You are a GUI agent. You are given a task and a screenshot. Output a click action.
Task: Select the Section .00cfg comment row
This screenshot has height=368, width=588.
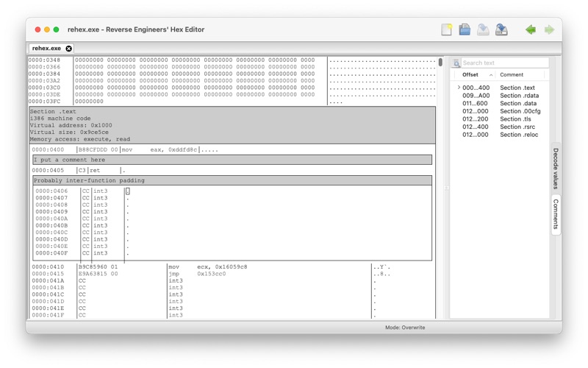tap(501, 111)
